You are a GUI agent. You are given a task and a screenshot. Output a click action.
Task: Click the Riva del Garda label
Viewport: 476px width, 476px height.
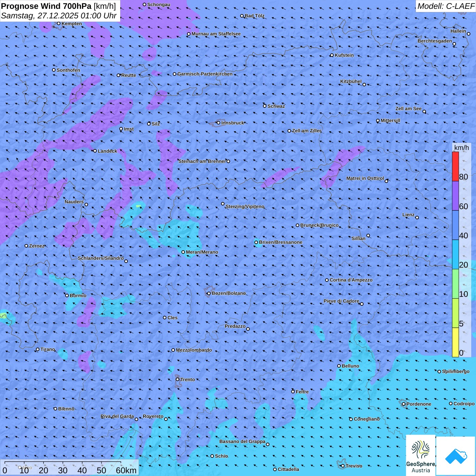pyautogui.click(x=117, y=416)
